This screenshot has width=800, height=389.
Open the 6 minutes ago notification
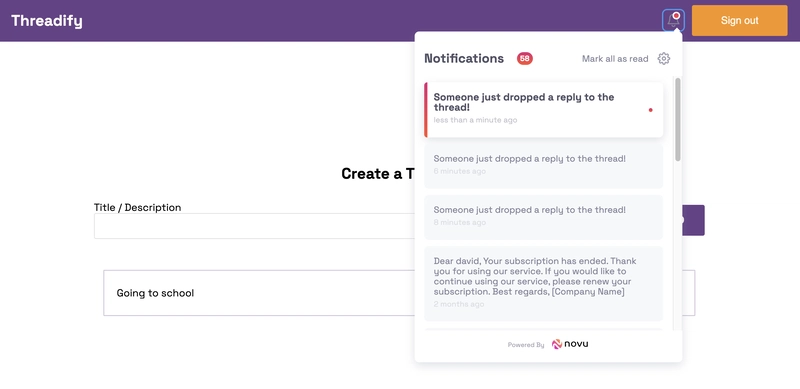coord(544,165)
